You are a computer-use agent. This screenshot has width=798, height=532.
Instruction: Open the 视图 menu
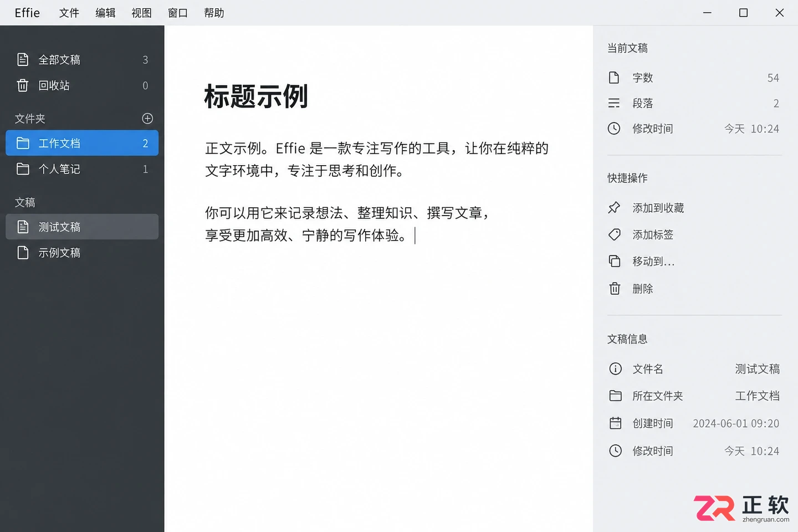(x=141, y=13)
